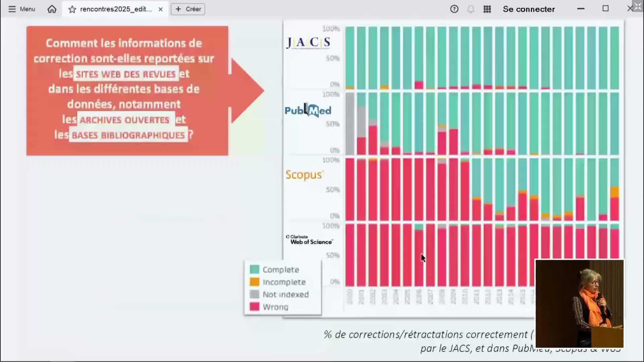Exit full-screen with the collapse arrows icon
Image resolution: width=644 pixels, height=362 pixels.
(637, 6)
